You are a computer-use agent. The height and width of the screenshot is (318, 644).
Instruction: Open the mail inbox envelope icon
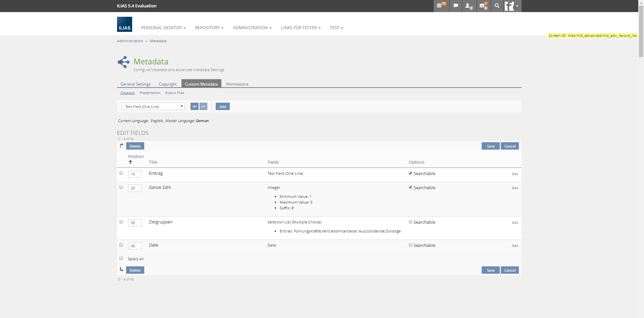click(439, 6)
